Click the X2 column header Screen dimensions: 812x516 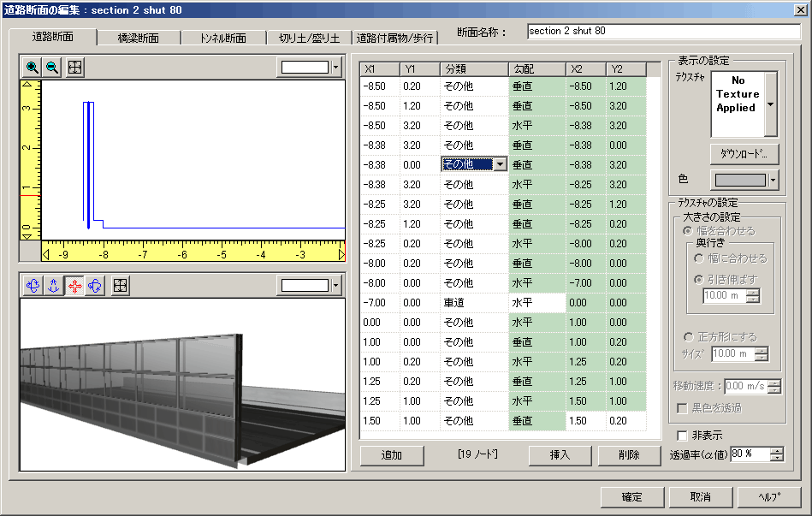pos(586,69)
